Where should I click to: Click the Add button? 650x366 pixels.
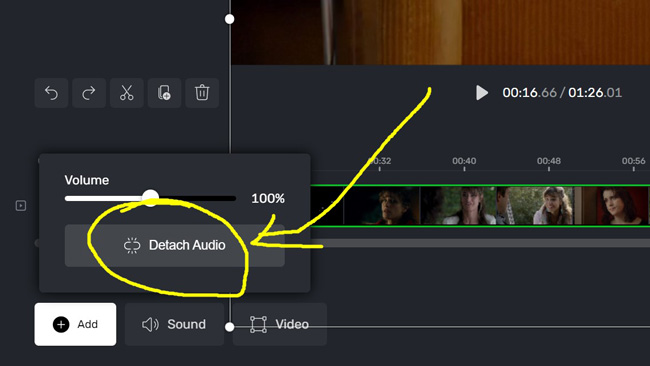coord(75,324)
